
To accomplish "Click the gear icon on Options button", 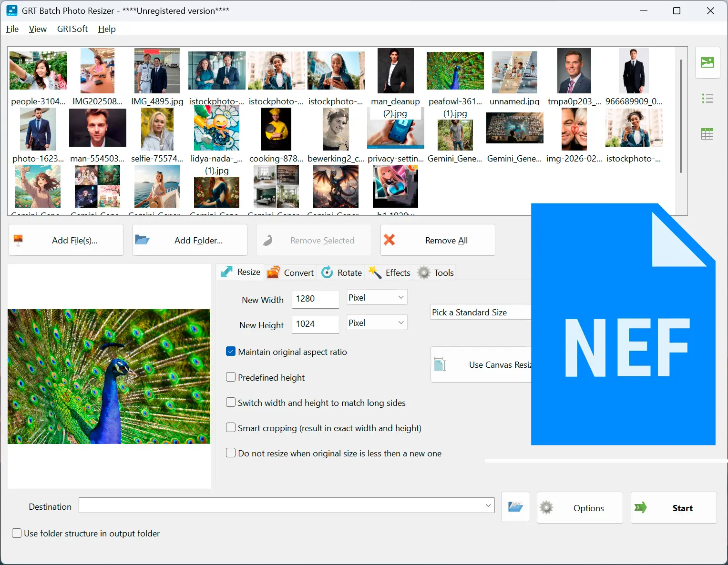I will coord(546,508).
